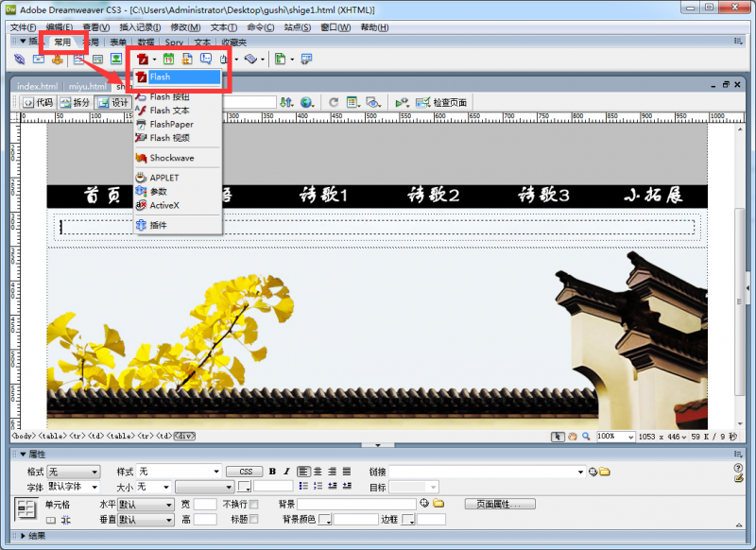Click the browse folder icon beside 链接 field
Viewport: 756px width, 550px height.
pos(605,472)
